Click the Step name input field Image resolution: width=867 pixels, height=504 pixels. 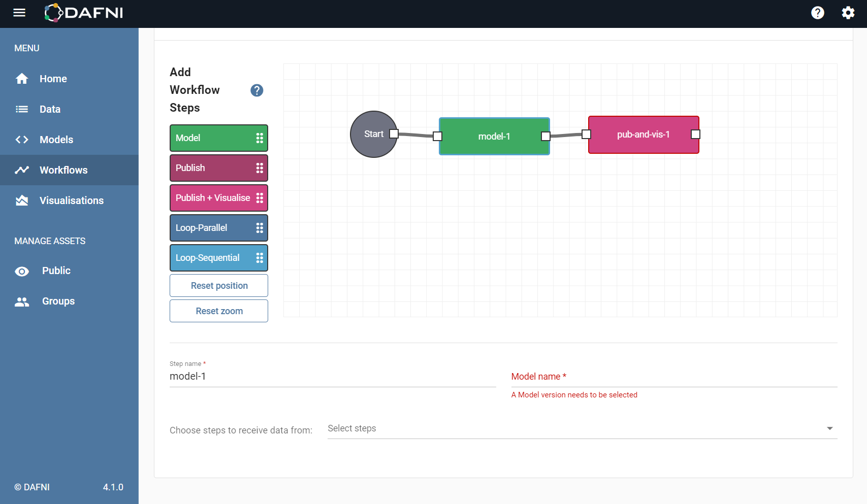(x=333, y=376)
